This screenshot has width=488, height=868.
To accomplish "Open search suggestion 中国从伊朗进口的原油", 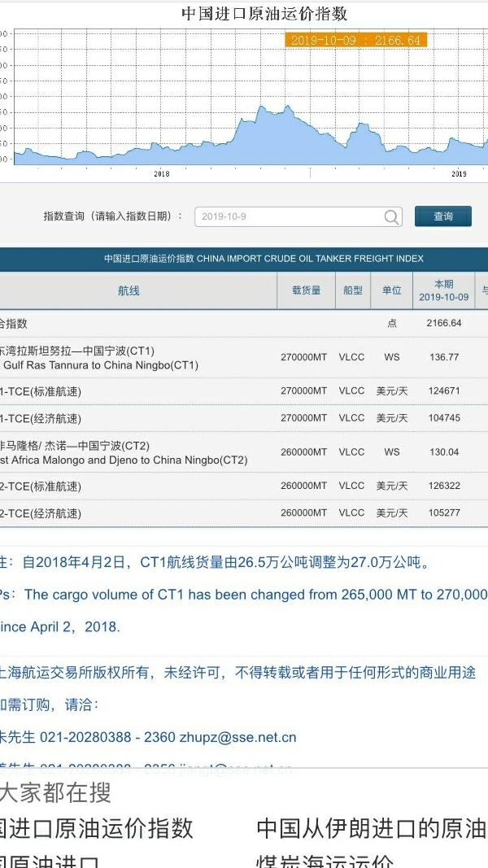I will coord(371,829).
